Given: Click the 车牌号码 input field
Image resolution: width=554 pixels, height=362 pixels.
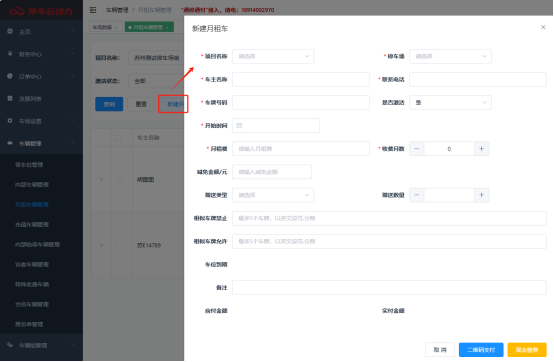Looking at the screenshot, I should [x=301, y=103].
